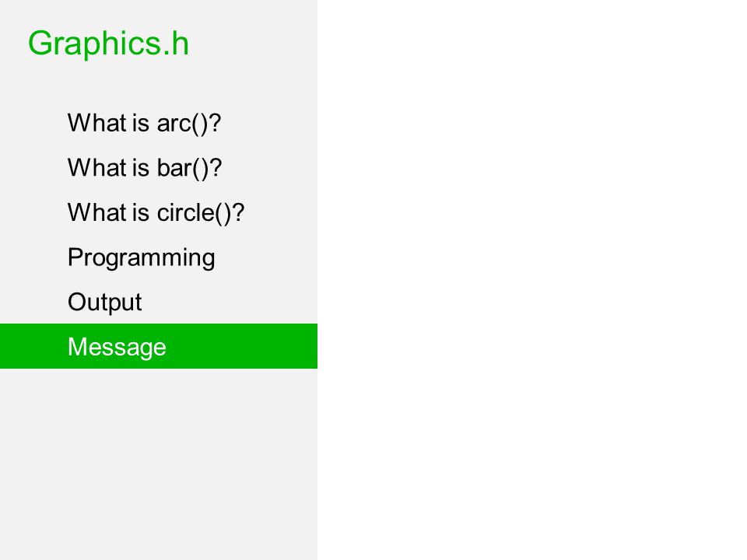The image size is (747, 560).
Task: Click the word 'bar()' in the list
Action: [x=183, y=169]
